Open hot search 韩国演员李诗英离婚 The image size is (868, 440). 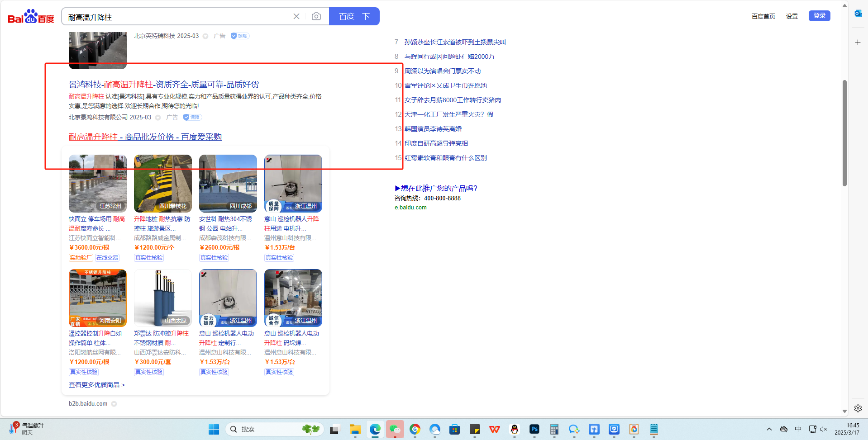tap(433, 129)
